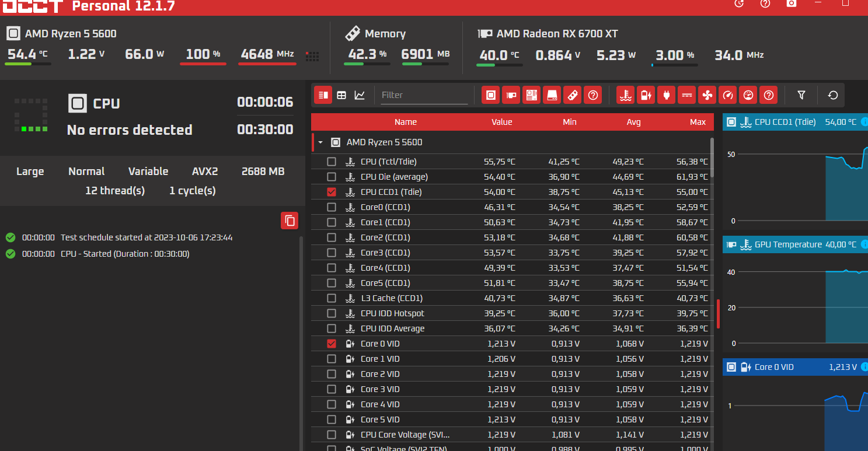Toggle usage load gauge sensor filter
Image resolution: width=868 pixels, height=451 pixels.
pos(748,95)
